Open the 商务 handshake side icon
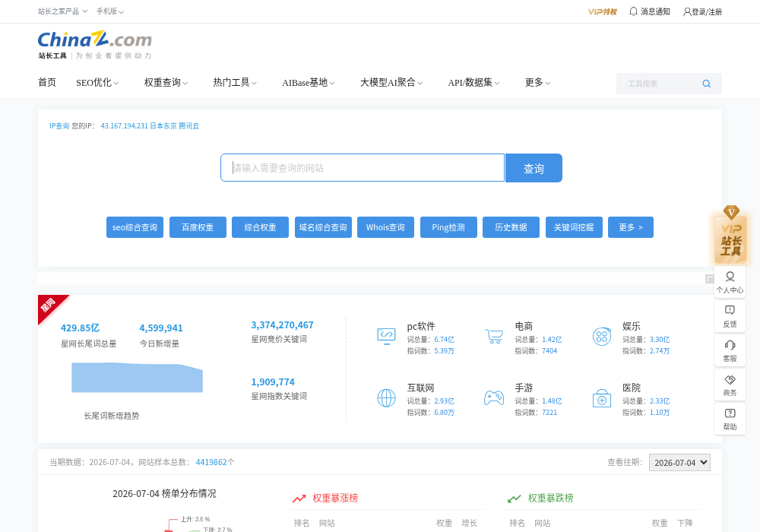Image resolution: width=760 pixels, height=532 pixels. point(730,385)
